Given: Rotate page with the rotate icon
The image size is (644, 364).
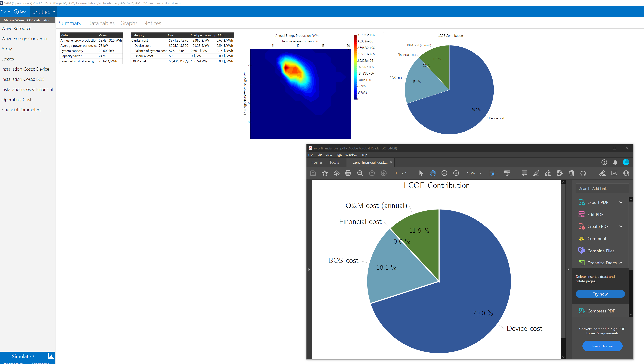Looking at the screenshot, I should (583, 173).
